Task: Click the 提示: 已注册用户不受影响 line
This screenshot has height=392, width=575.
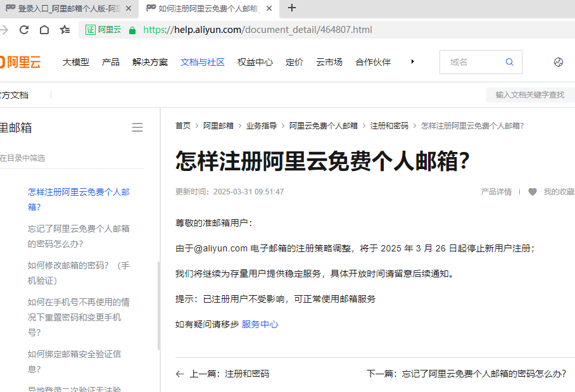Action: click(275, 299)
